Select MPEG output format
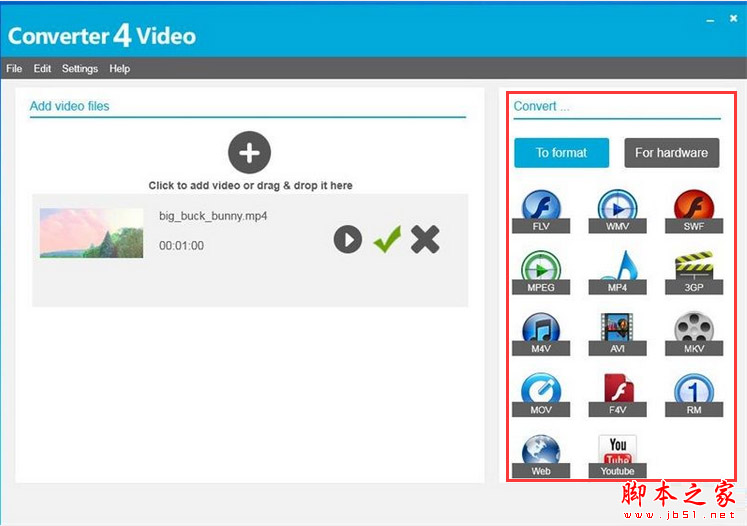Screen dimensions: 747x526 click(x=541, y=272)
